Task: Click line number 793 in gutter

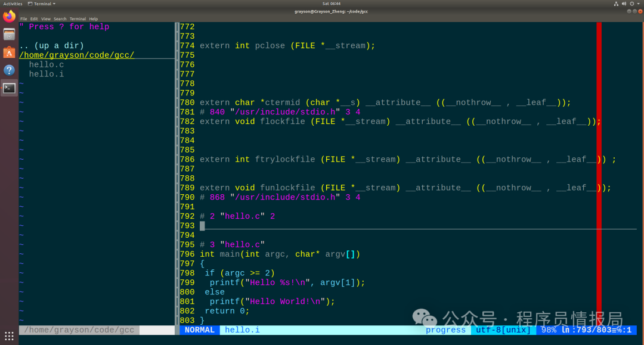Action: (x=187, y=226)
